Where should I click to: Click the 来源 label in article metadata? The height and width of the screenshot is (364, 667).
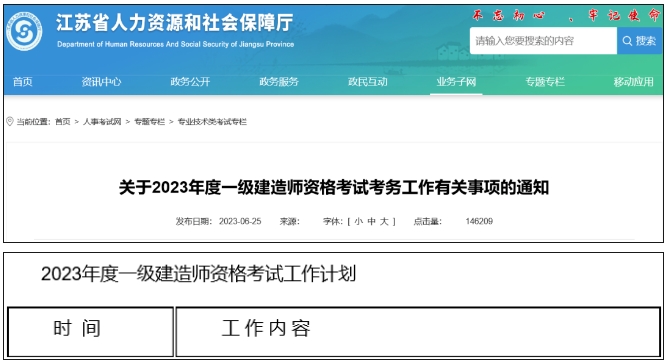click(x=289, y=221)
